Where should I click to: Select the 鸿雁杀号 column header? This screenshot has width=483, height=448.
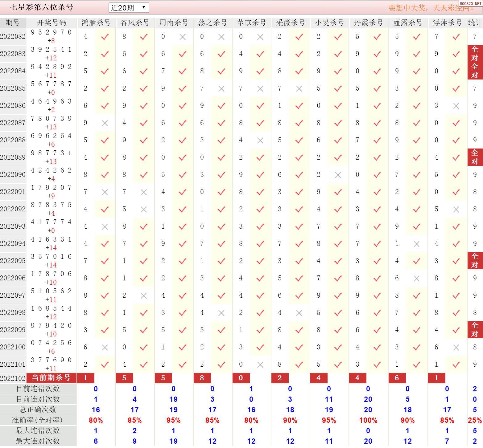coord(96,22)
